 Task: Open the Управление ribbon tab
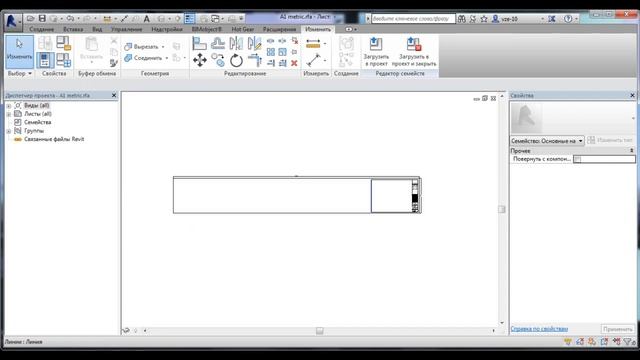point(127,29)
